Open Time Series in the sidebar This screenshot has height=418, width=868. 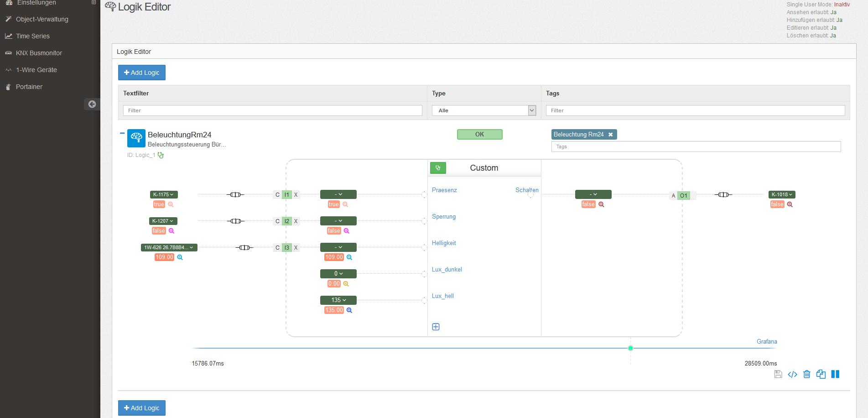[x=33, y=36]
